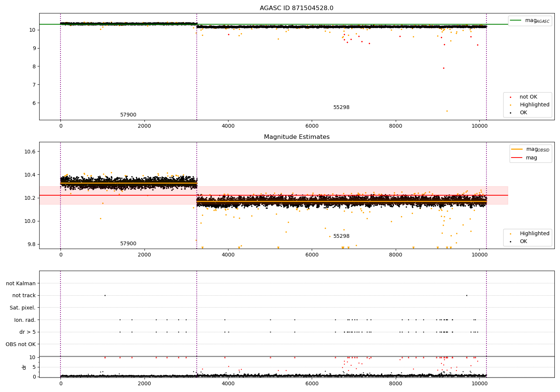The image size is (560, 392).
Task: Click the "not track" row label
Action: point(24,296)
